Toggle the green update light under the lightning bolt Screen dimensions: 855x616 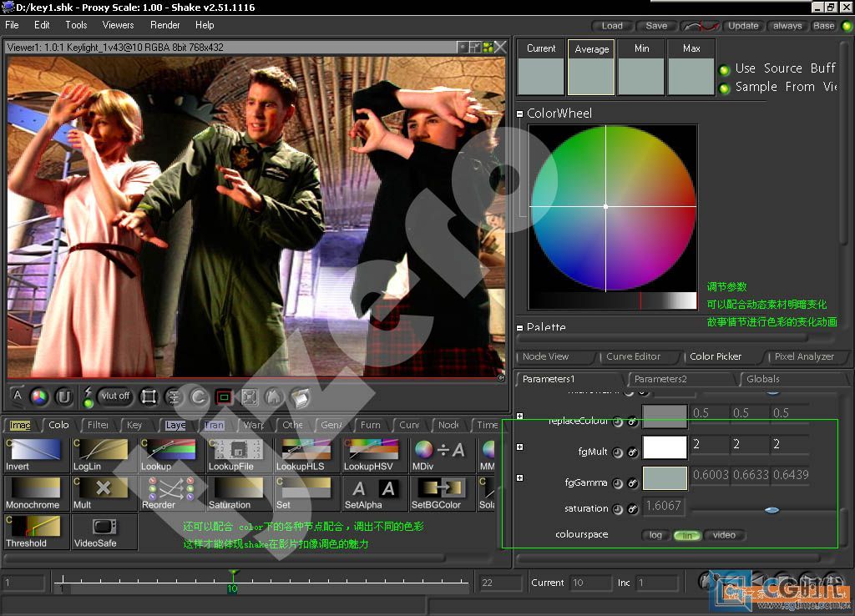click(x=89, y=403)
